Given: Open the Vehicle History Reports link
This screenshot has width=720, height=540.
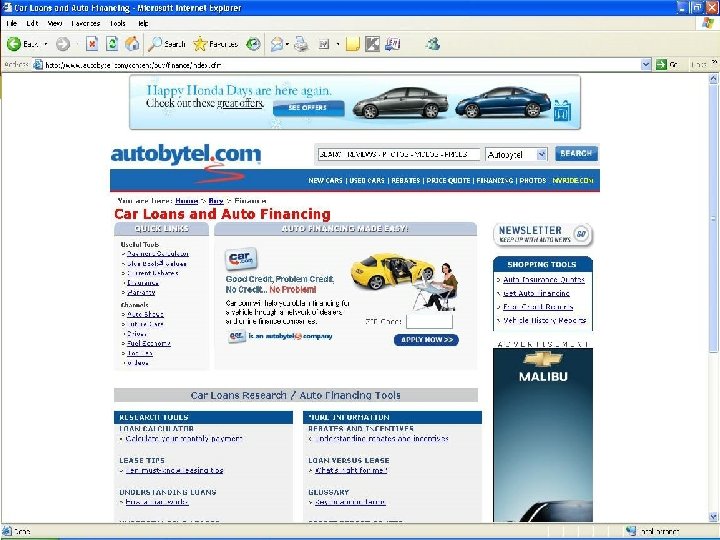Looking at the screenshot, I should (544, 320).
